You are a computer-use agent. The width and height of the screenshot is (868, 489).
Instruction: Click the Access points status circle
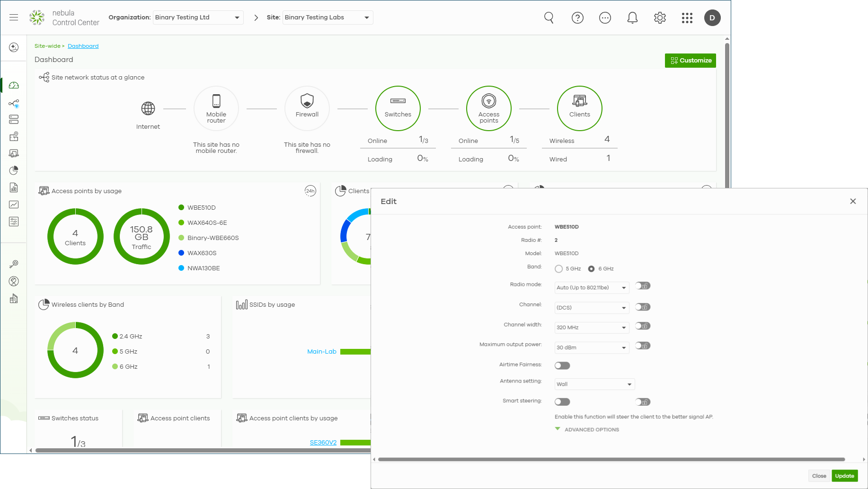coord(489,108)
